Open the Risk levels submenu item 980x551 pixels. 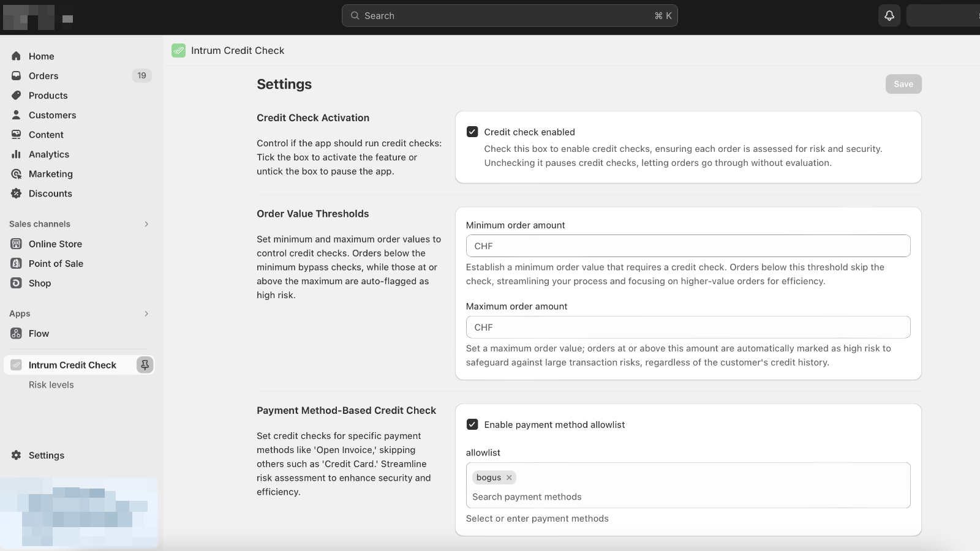tap(51, 384)
